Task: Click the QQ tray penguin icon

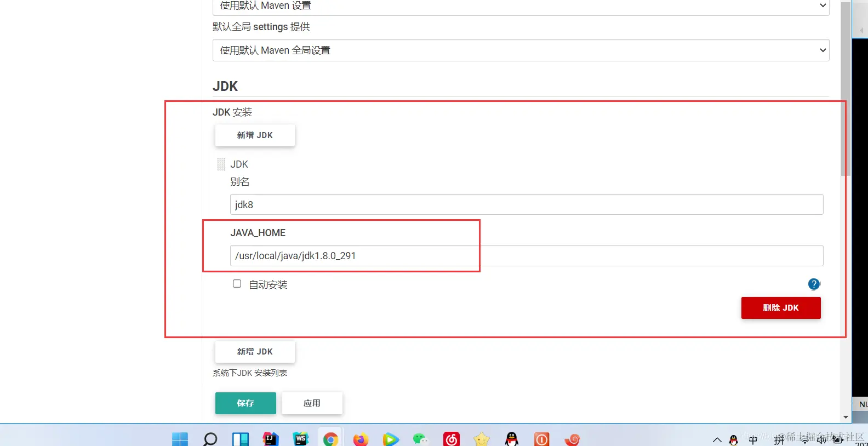Action: point(734,440)
